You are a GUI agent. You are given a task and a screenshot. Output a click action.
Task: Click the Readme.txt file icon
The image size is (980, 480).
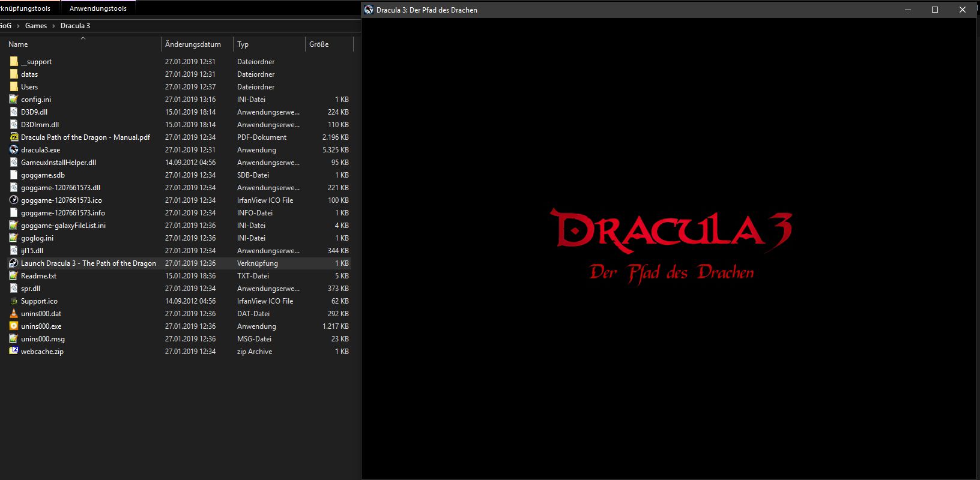point(14,276)
